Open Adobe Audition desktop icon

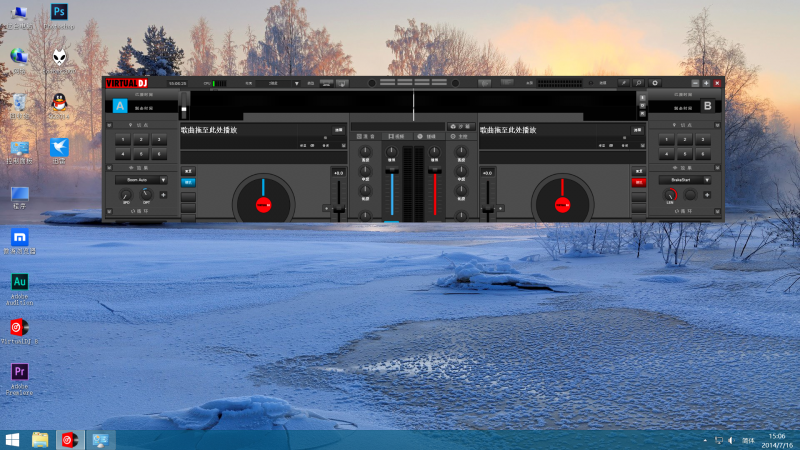(x=19, y=289)
